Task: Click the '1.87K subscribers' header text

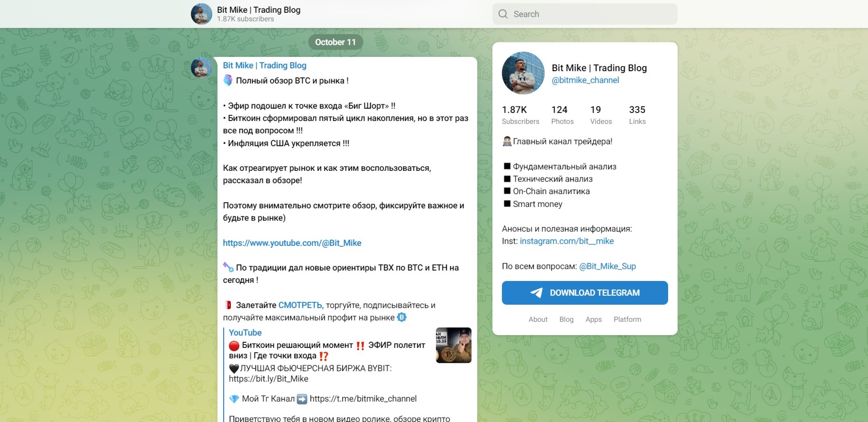Action: [x=245, y=19]
